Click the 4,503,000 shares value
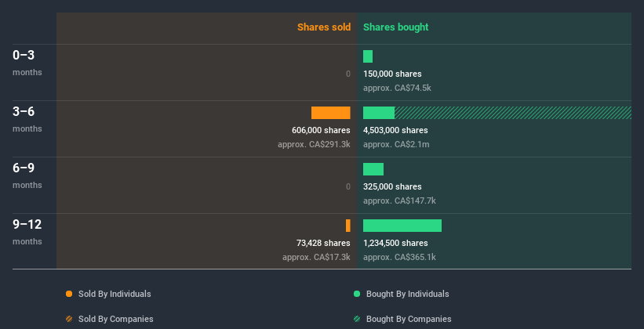This screenshot has height=329, width=644. point(395,131)
